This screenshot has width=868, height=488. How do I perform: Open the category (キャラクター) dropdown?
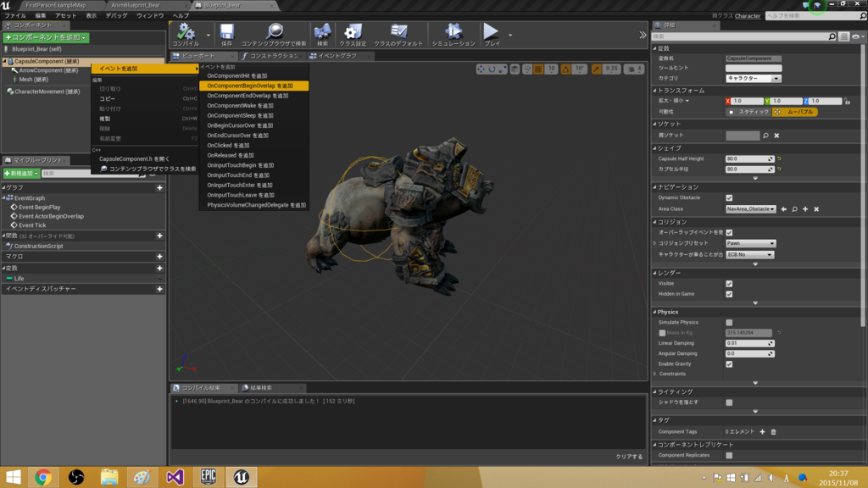754,79
